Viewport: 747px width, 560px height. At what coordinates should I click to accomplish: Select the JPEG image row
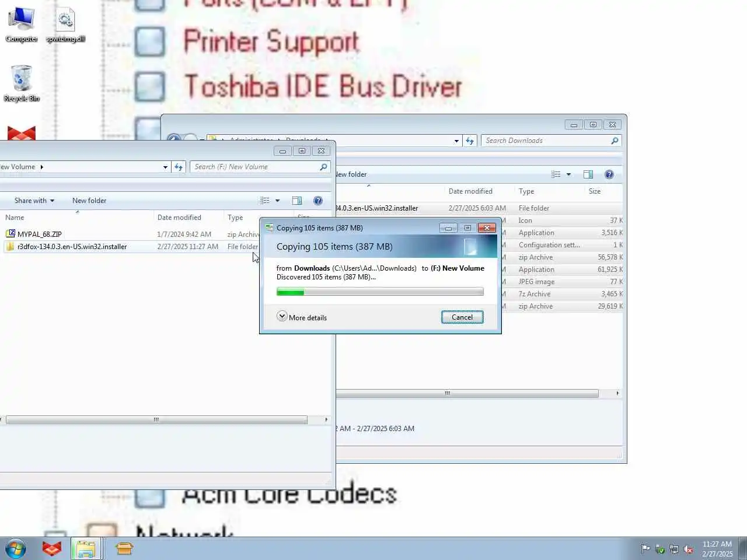pos(562,282)
